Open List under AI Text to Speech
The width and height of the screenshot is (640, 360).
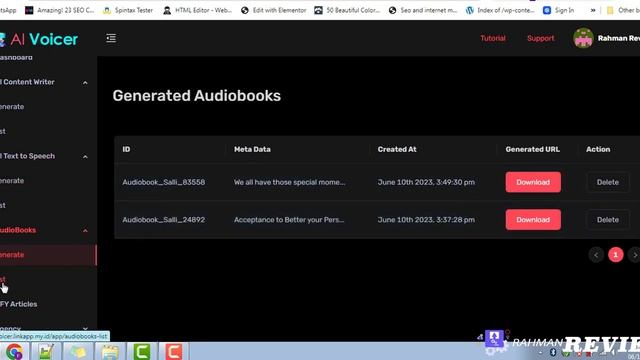(x=3, y=205)
